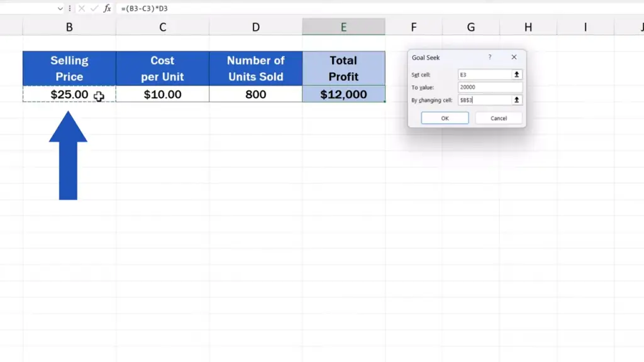Select the 800 Units Sold cell
This screenshot has width=644, height=362.
255,94
